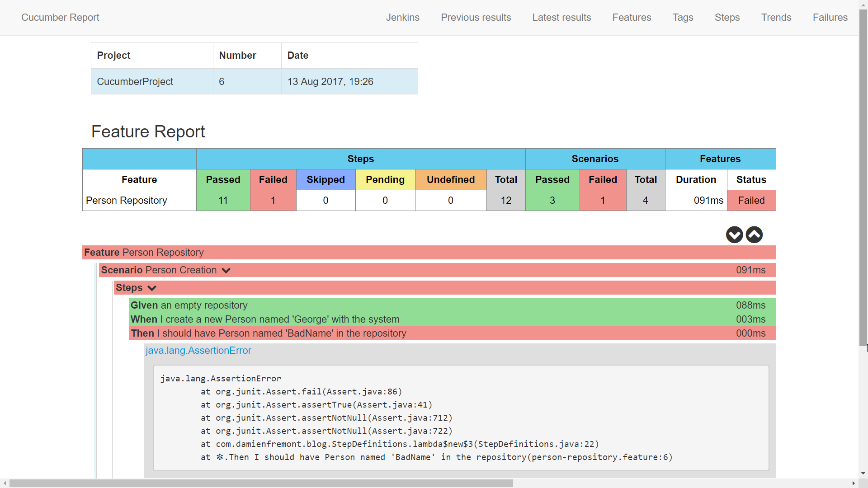
Task: Sort by Pending column header
Action: tap(385, 180)
